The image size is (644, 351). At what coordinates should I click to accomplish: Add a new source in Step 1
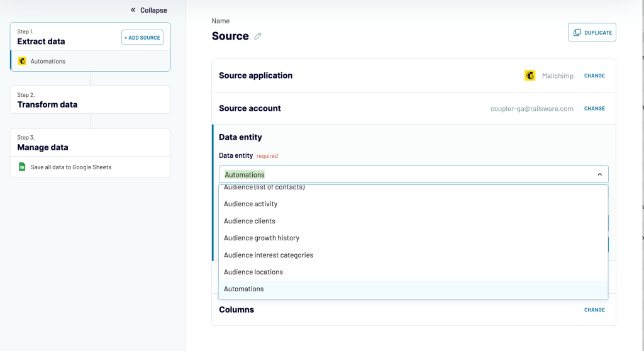tap(142, 37)
